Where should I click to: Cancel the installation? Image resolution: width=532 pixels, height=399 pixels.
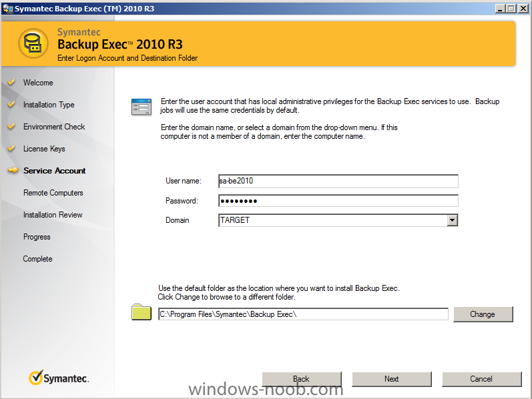[x=481, y=379]
